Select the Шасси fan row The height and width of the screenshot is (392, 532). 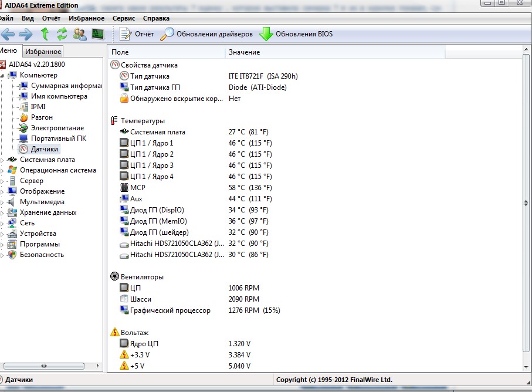tap(189, 299)
